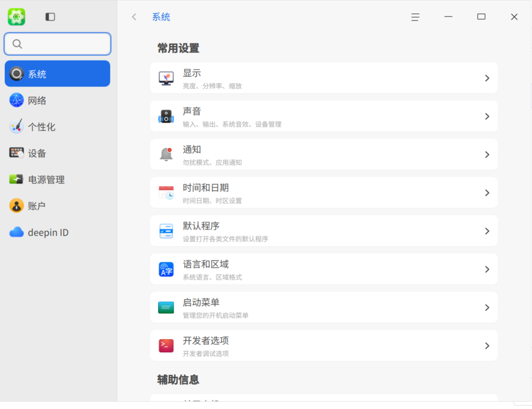Viewport: 532px width, 409px height.
Task: Open the 通知 settings title
Action: pyautogui.click(x=192, y=150)
